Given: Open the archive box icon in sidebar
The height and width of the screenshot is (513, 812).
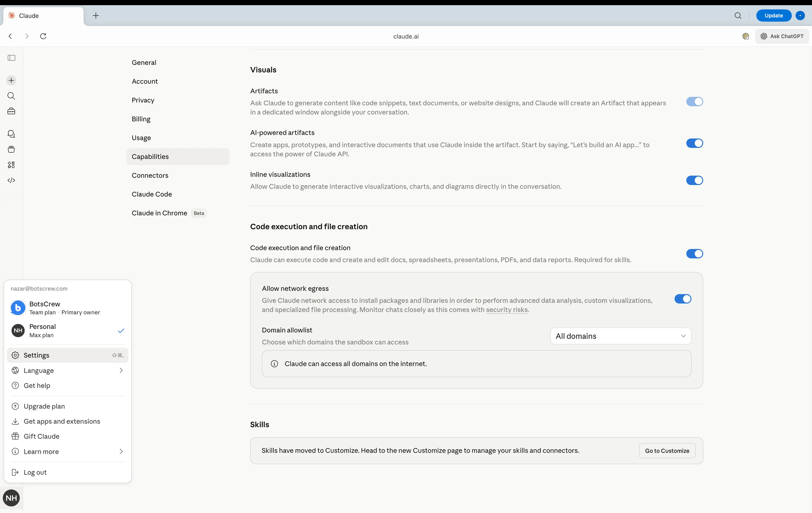Looking at the screenshot, I should coord(11,149).
